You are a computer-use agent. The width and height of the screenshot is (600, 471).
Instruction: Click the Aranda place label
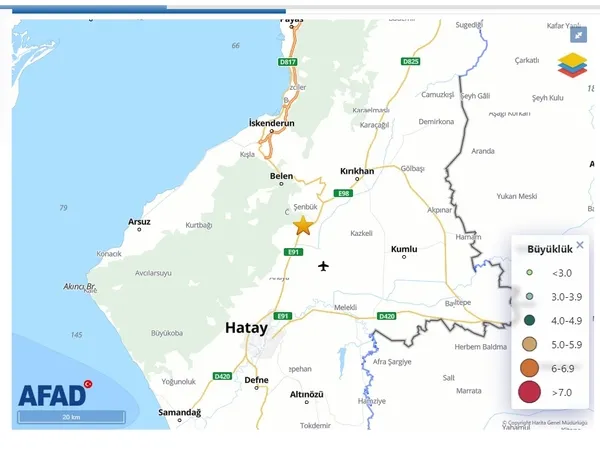point(483,151)
